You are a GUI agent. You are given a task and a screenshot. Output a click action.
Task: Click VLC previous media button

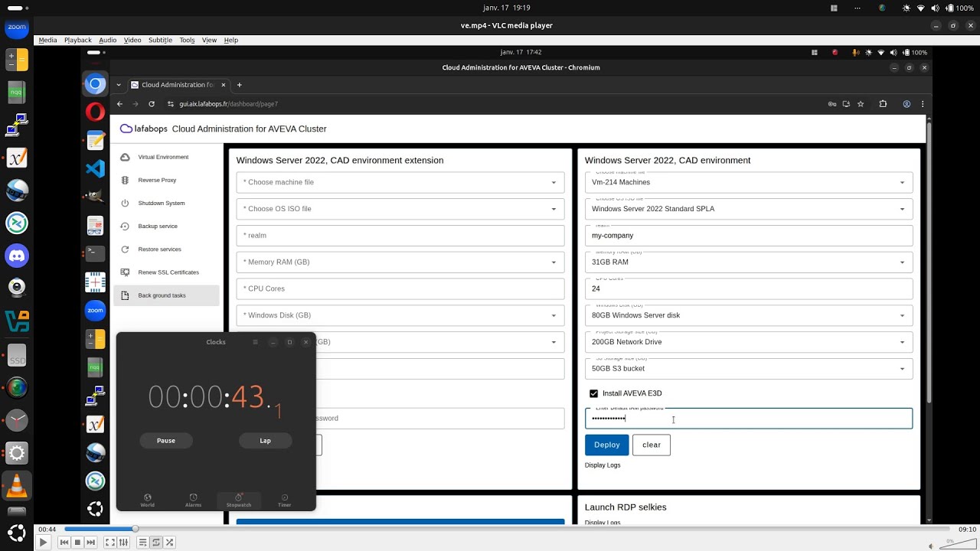tap(64, 543)
